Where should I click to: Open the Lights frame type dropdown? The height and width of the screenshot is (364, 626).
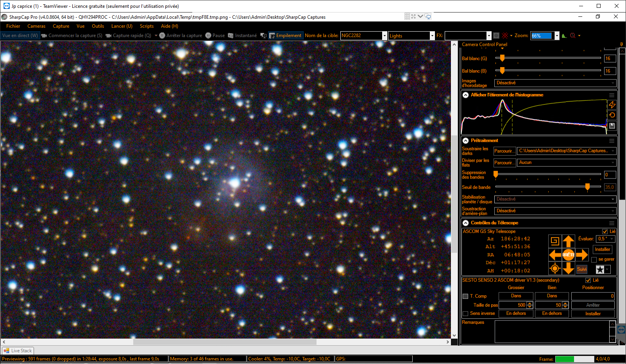tap(432, 36)
